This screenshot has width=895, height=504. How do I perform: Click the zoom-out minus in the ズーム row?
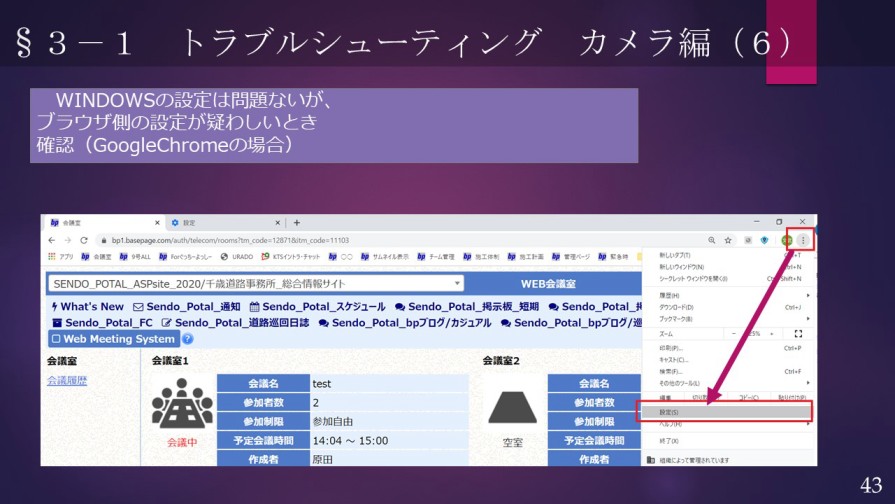734,333
